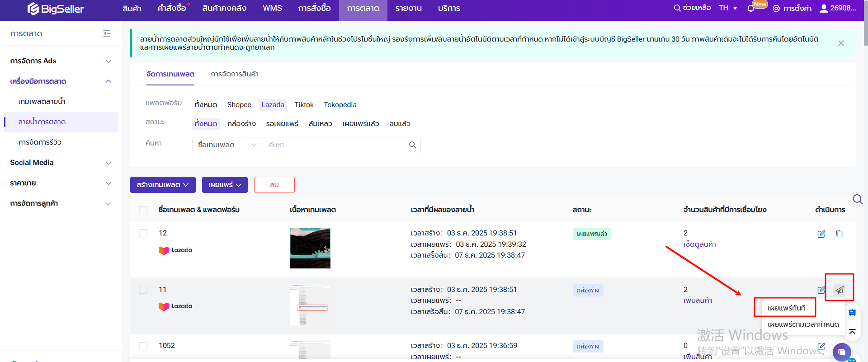868x362 pixels.
Task: Click the publish paper-plane icon for template 11
Action: pos(839,290)
